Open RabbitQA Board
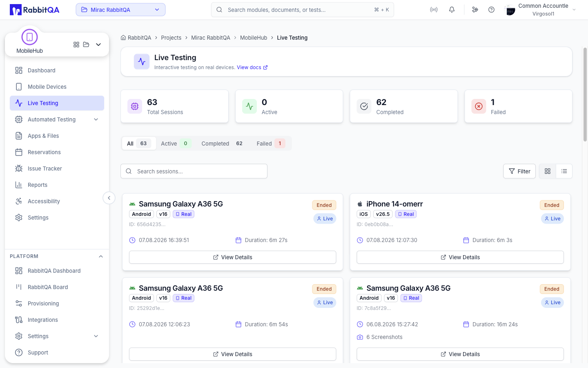588x368 pixels. [x=57, y=287]
